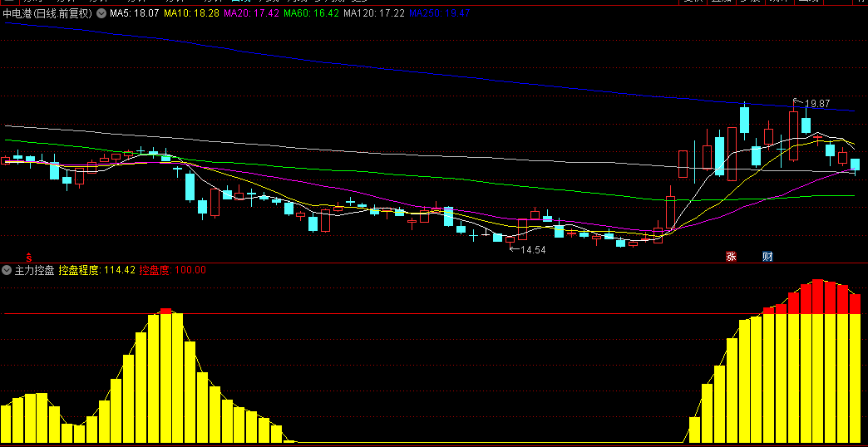The height and width of the screenshot is (447, 868).
Task: Click the 14.54 low price annotation
Action: pyautogui.click(x=534, y=250)
